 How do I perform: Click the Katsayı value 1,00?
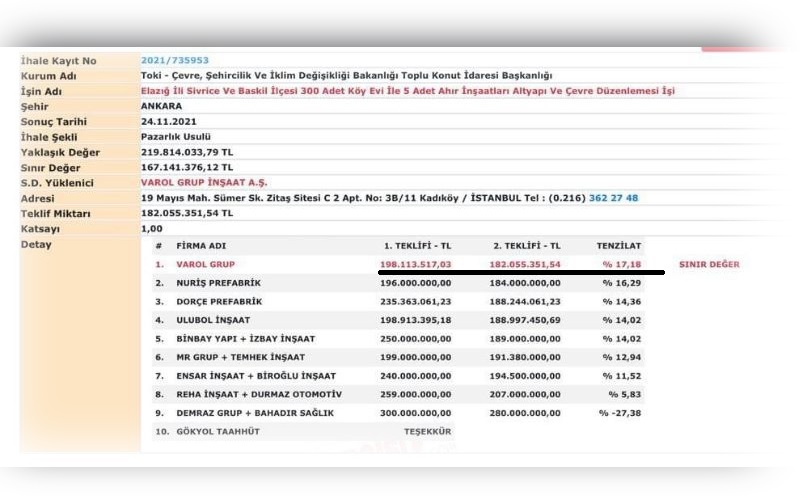(152, 228)
